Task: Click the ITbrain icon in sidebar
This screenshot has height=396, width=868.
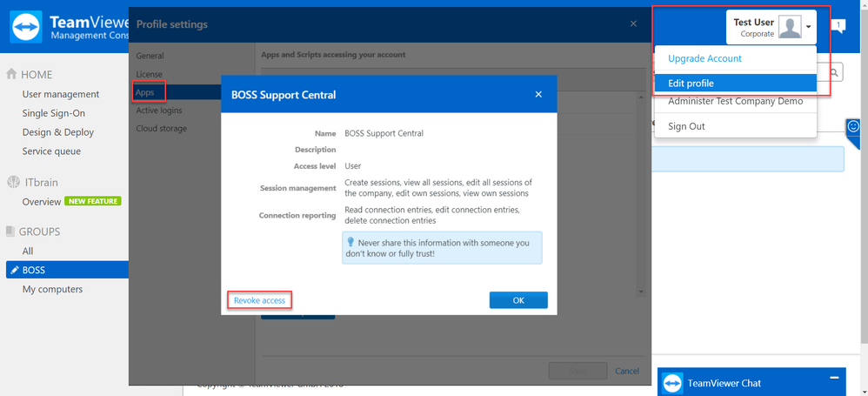Action: point(11,182)
